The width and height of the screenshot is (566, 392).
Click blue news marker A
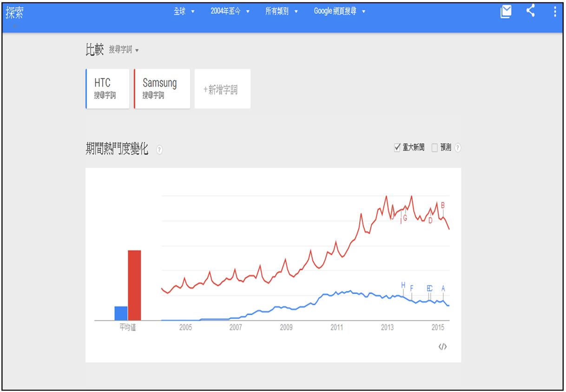(443, 288)
